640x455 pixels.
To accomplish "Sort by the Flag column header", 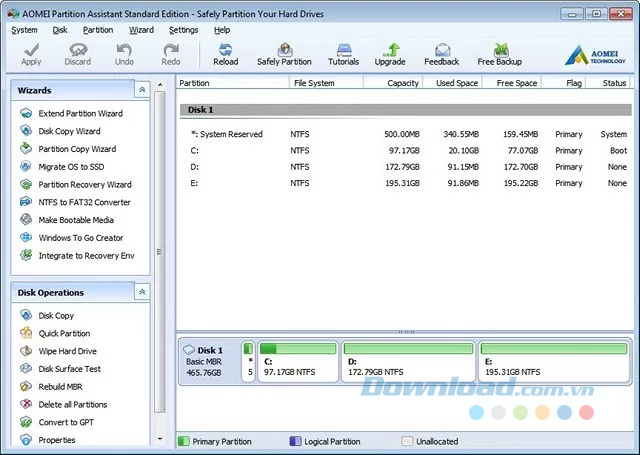I will tap(564, 83).
